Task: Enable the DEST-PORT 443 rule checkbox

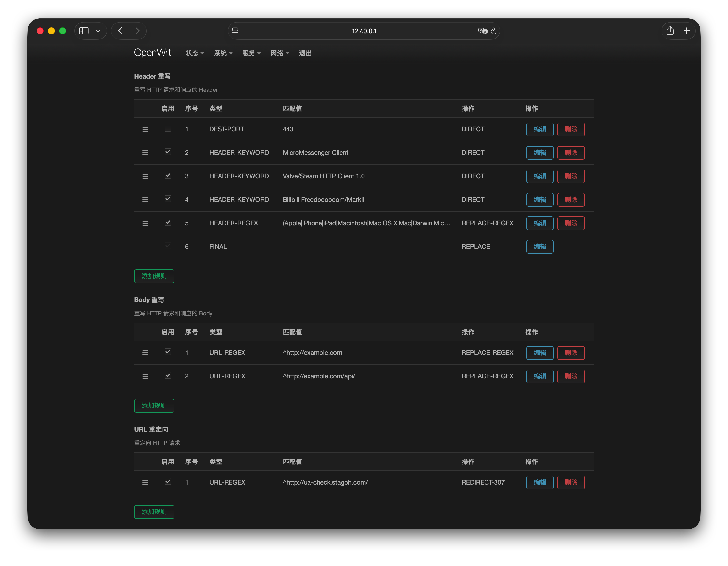Action: click(168, 128)
